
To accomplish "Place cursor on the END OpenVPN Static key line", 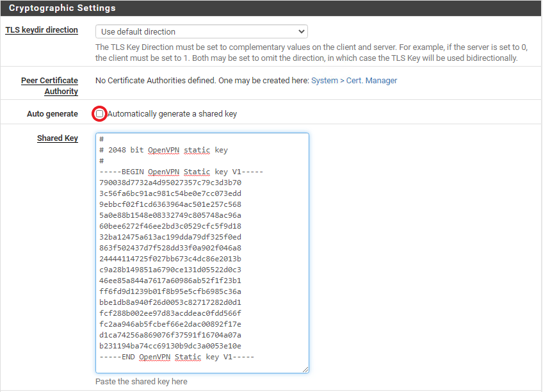I will [177, 357].
